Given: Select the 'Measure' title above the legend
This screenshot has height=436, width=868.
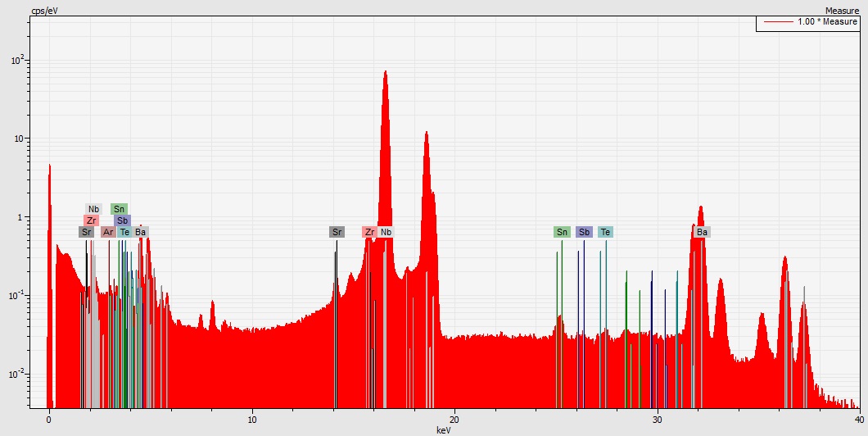Looking at the screenshot, I should 842,11.
